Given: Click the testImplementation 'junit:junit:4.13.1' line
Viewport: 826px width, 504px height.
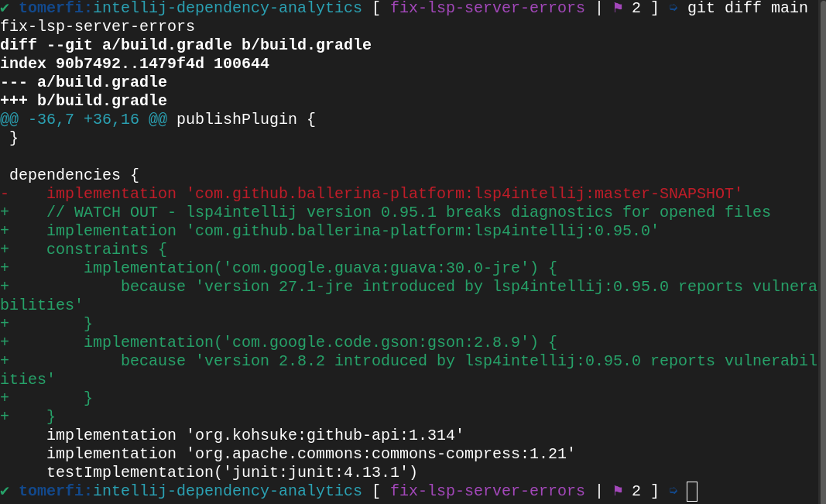Looking at the screenshot, I should pyautogui.click(x=231, y=472).
